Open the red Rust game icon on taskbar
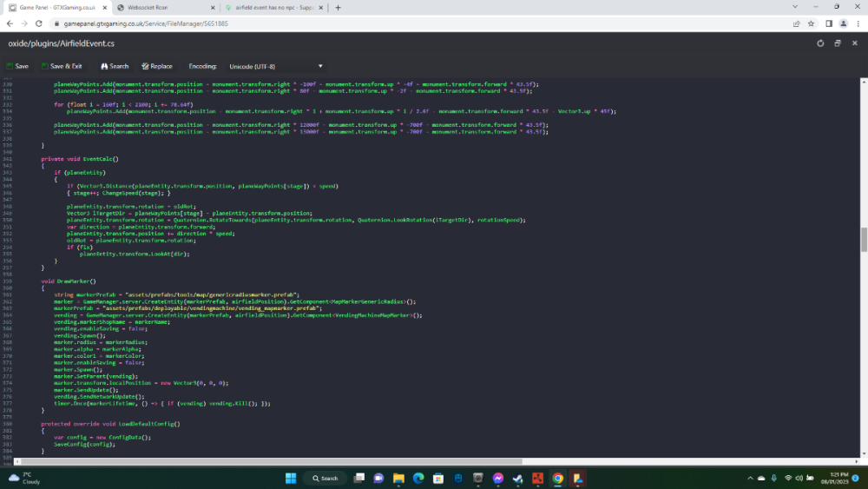 537,479
